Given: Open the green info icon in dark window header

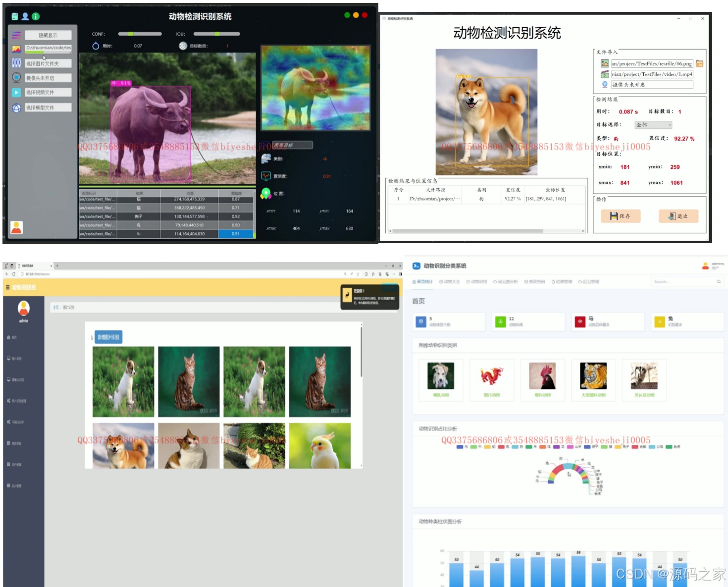Looking at the screenshot, I should [x=36, y=16].
